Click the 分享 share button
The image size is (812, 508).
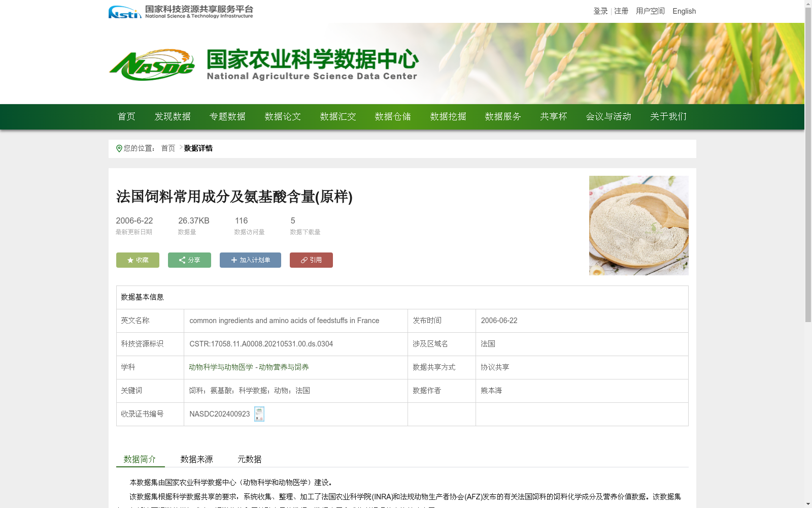click(189, 260)
